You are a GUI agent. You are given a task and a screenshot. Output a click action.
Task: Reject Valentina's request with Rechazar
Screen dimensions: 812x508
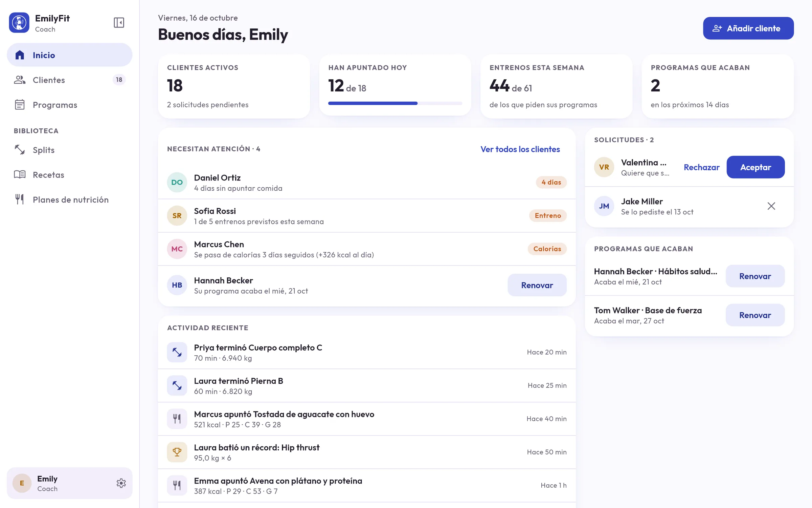(701, 167)
